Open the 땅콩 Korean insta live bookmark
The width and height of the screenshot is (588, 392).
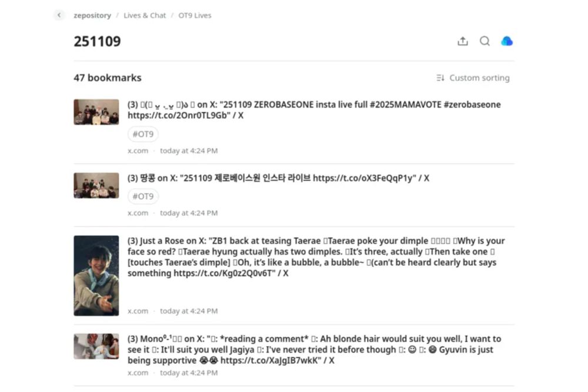click(278, 178)
